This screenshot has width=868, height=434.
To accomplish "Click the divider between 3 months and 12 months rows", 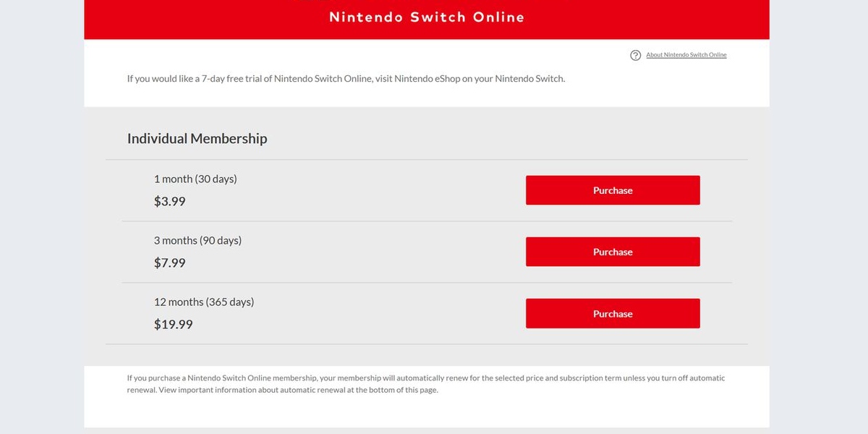I will tap(426, 283).
